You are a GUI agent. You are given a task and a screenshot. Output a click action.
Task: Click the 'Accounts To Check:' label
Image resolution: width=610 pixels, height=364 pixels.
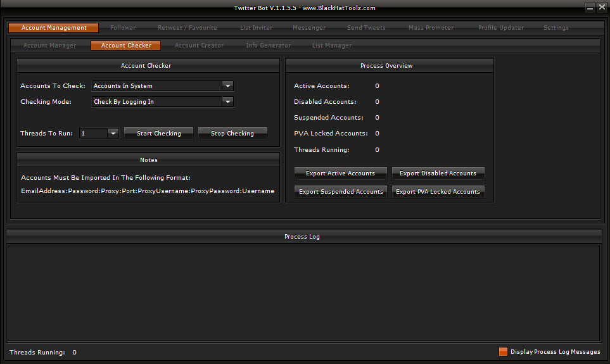(x=53, y=86)
